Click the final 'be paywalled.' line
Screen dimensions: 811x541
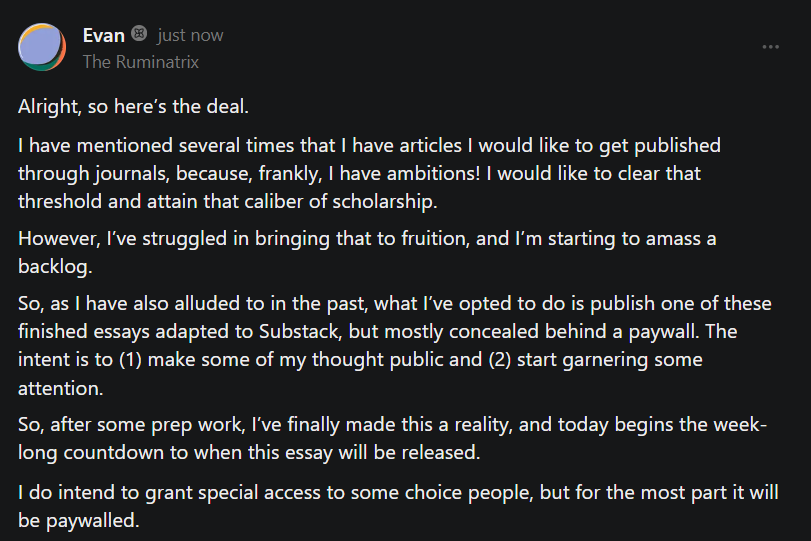pos(79,520)
